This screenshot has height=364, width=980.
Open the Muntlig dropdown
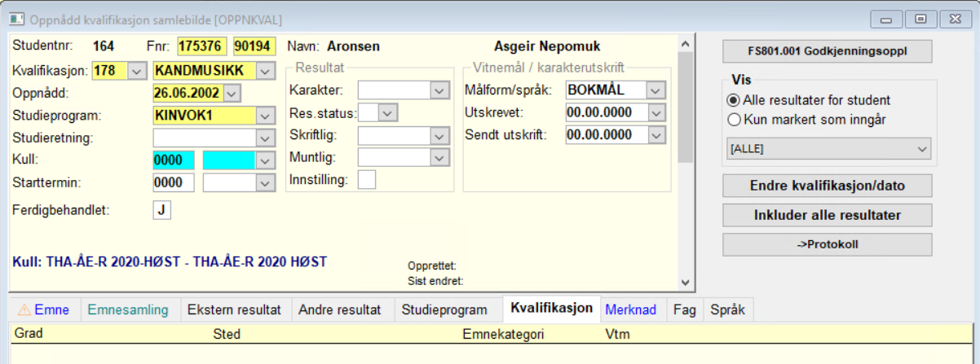(439, 157)
